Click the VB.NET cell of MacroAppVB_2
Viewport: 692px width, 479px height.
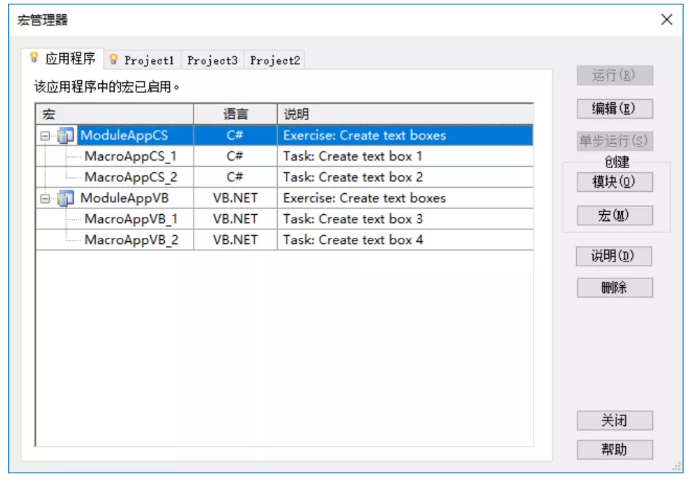click(235, 240)
